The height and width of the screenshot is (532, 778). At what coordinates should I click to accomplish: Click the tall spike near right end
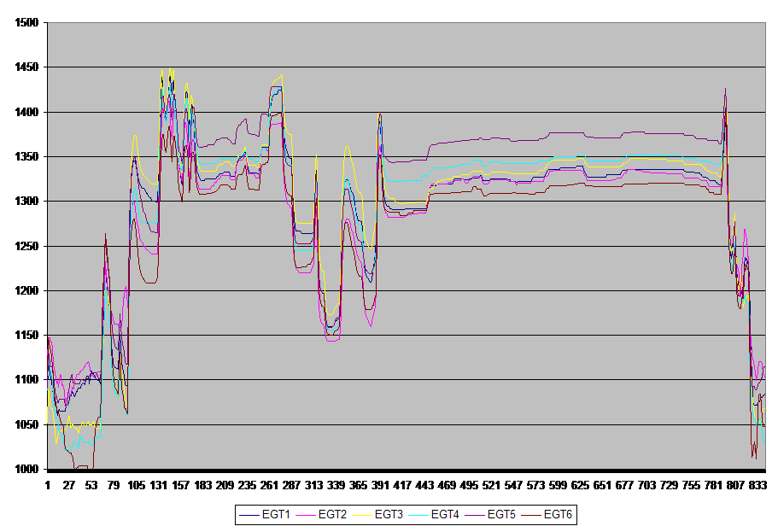[x=725, y=89]
